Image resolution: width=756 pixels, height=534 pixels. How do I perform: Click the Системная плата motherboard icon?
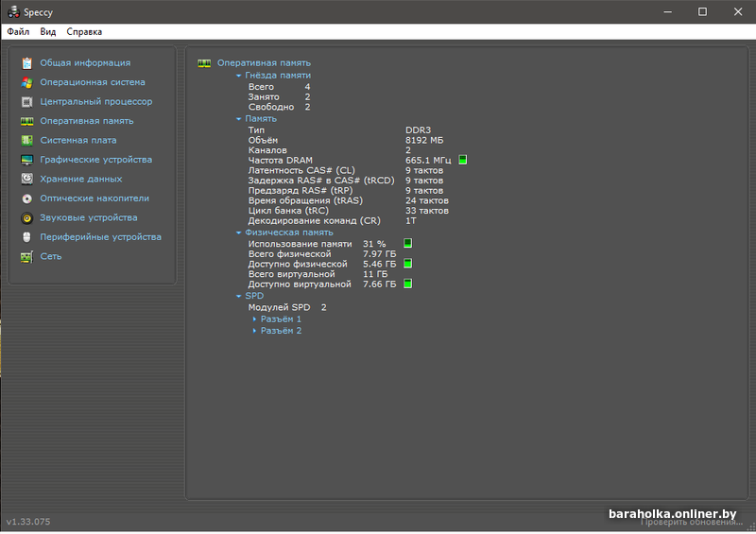(x=27, y=141)
